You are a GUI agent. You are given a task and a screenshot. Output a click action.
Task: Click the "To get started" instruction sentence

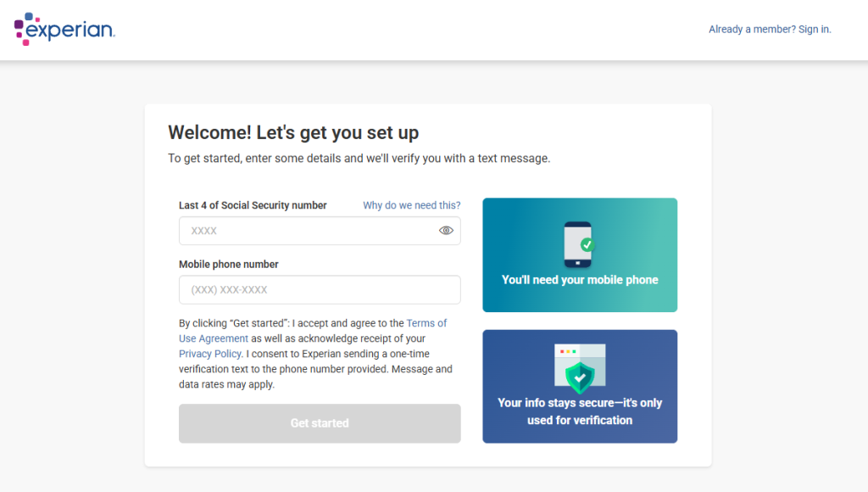coord(359,159)
